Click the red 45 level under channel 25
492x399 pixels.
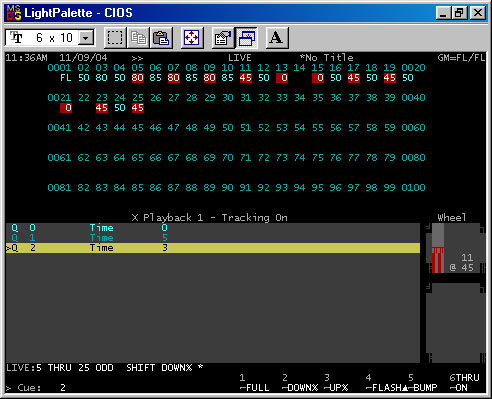pos(138,108)
